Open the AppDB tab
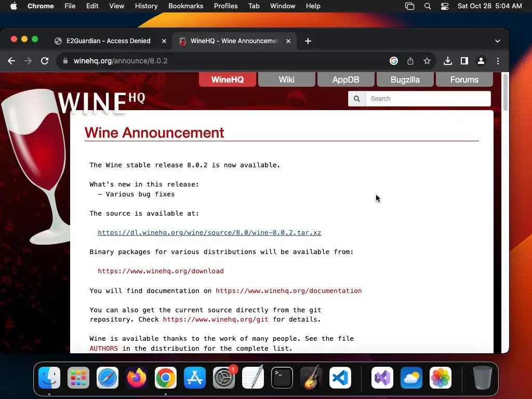The height and width of the screenshot is (399, 532). 345,79
